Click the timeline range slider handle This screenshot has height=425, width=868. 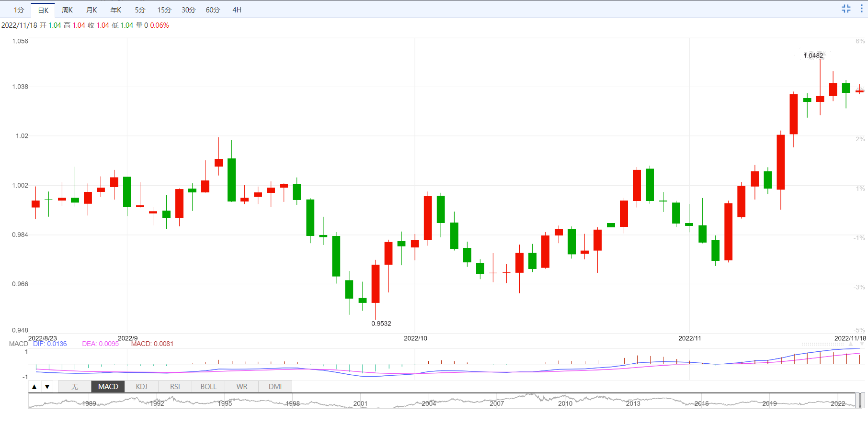tap(861, 401)
